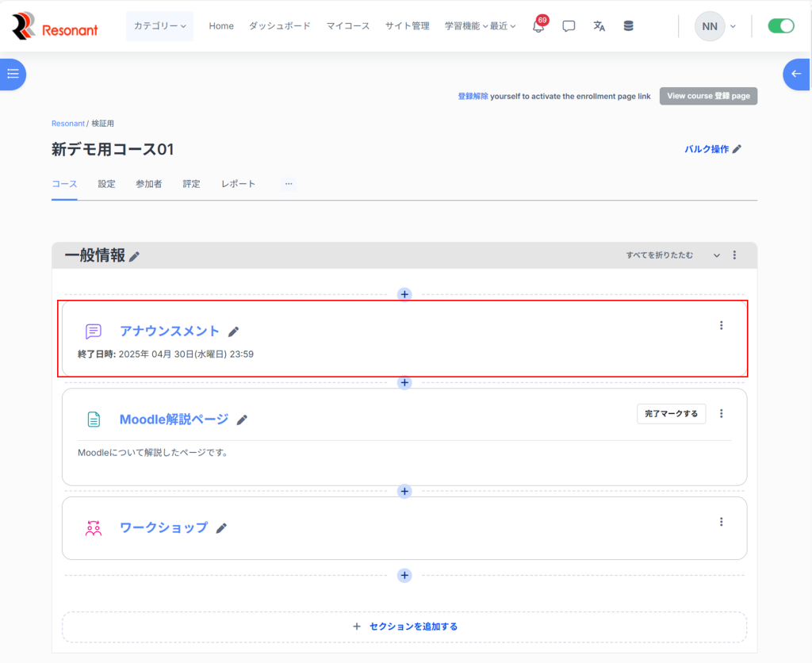Viewport: 812px width, 663px height.
Task: Expand the カテゴリー dropdown
Action: pyautogui.click(x=159, y=26)
